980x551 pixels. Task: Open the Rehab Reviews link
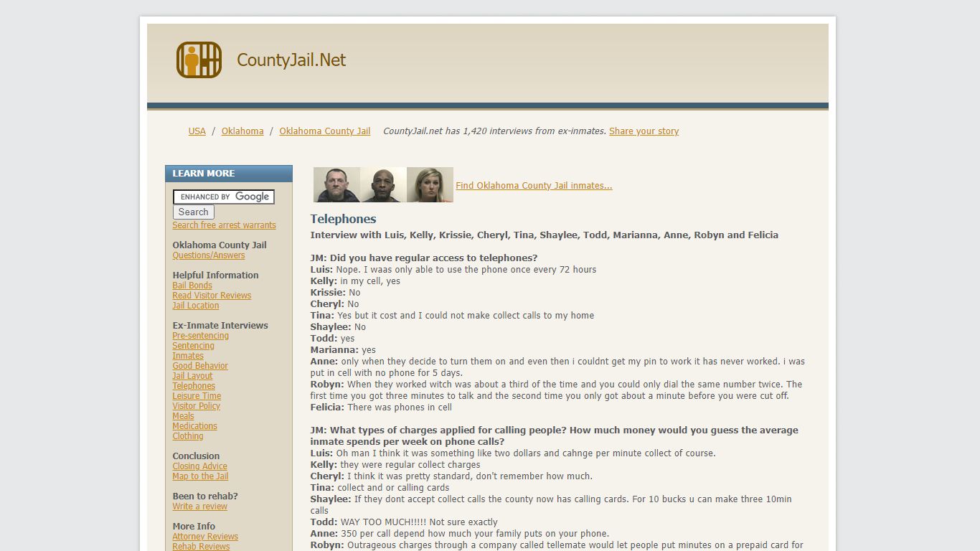click(201, 546)
